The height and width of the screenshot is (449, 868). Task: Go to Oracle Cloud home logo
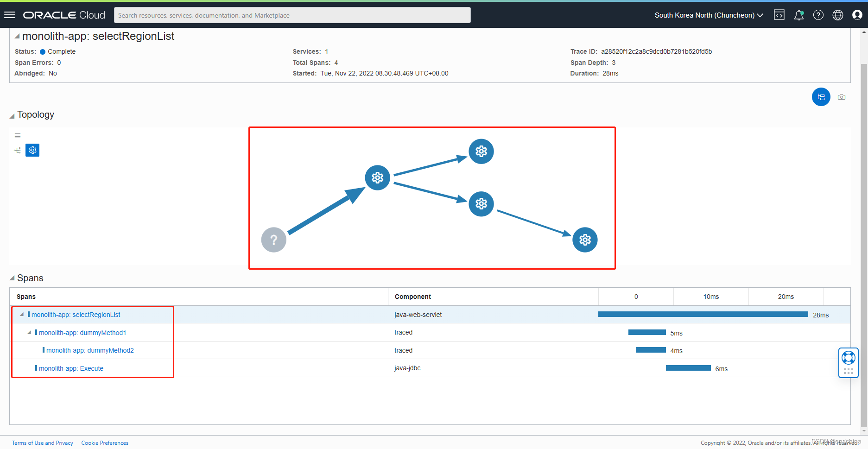click(64, 15)
